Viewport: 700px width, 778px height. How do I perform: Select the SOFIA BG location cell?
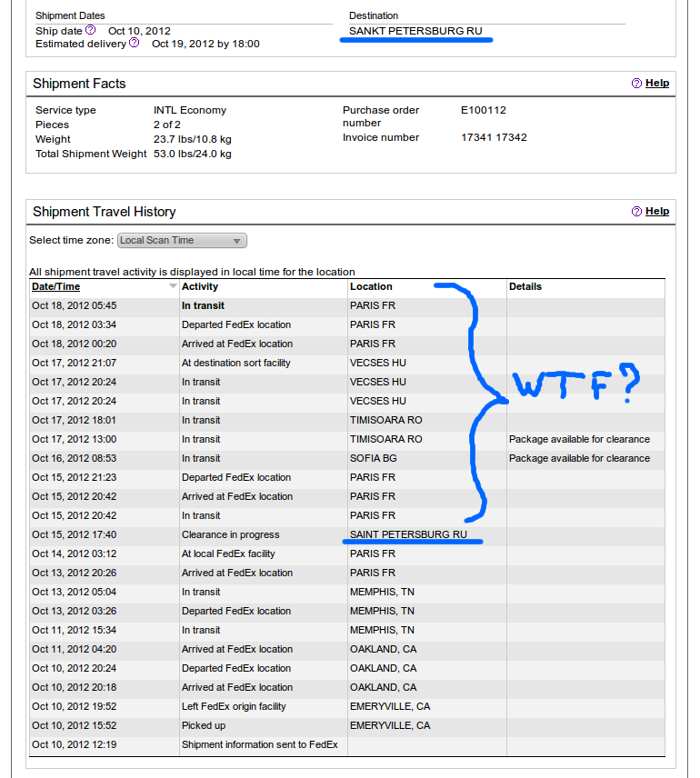tap(374, 458)
